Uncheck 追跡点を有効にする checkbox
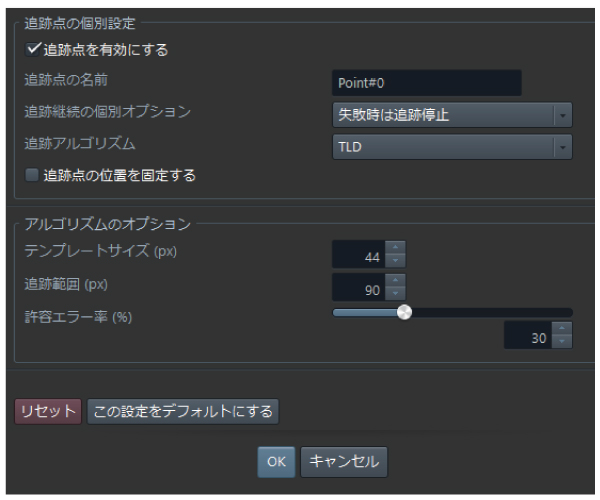The image size is (600, 500). pos(32,49)
